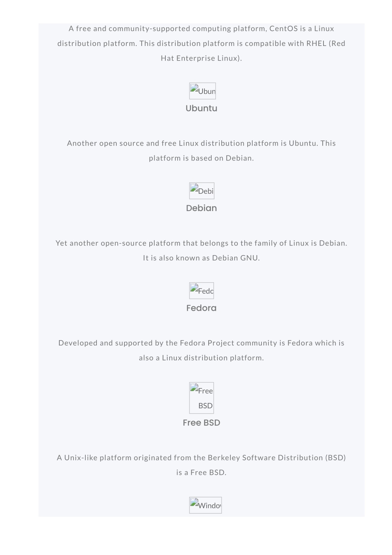Click the Debian GNU description text
The height and width of the screenshot is (555, 392).
coord(201,250)
